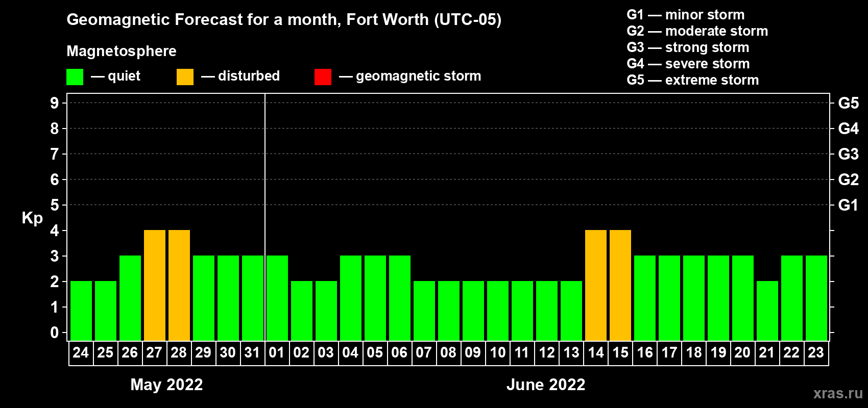Click the orange bar for May 28
This screenshot has height=408, width=868.
pyautogui.click(x=179, y=285)
